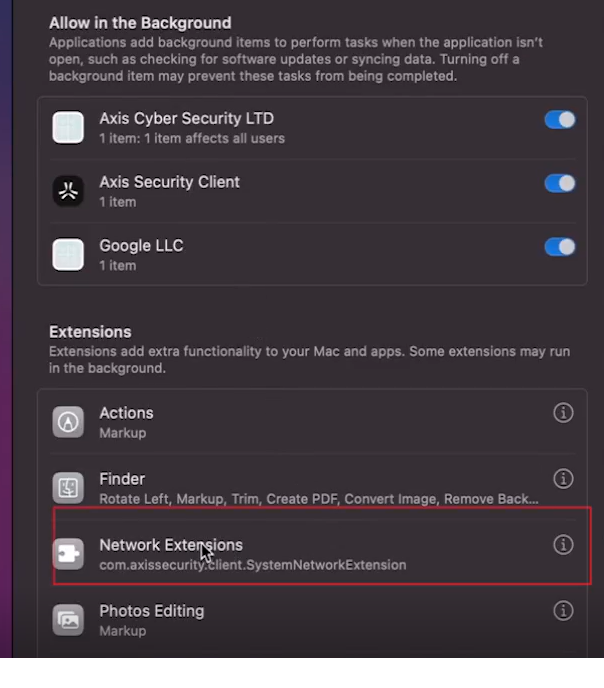Open info for Network Extensions
The image size is (604, 688).
563,545
